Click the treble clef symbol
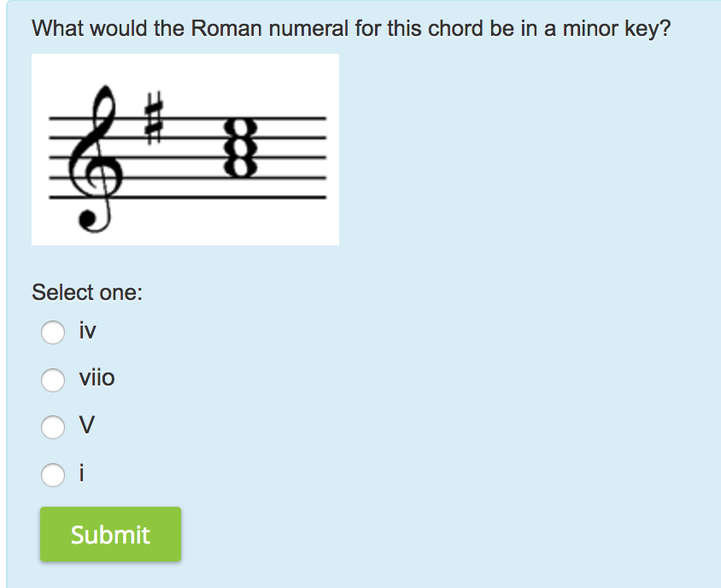The image size is (721, 588). click(x=96, y=159)
